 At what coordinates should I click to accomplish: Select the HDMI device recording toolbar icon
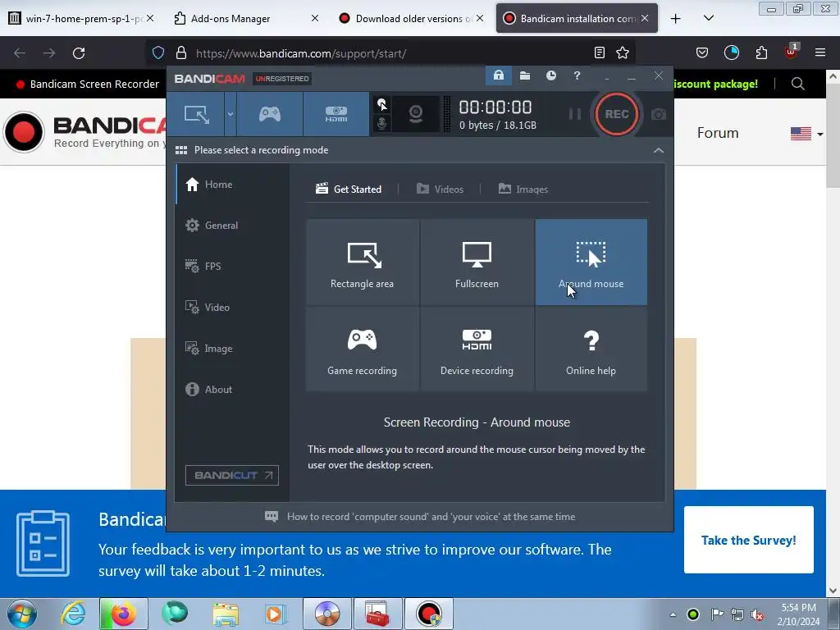point(336,114)
